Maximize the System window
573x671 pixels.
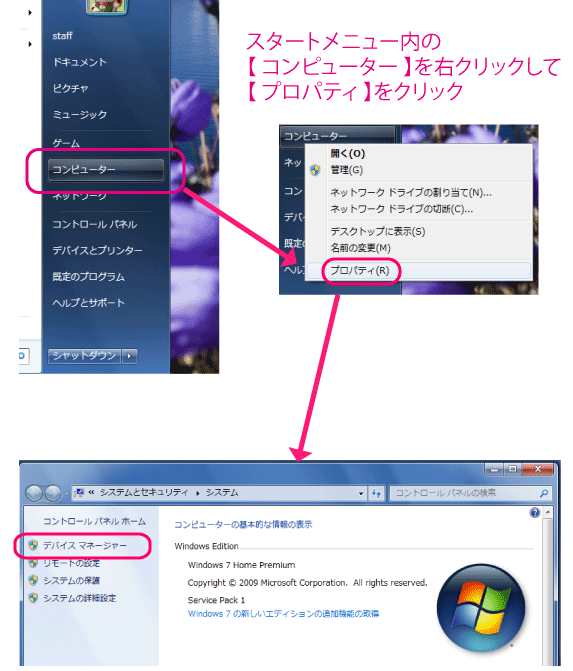click(513, 469)
